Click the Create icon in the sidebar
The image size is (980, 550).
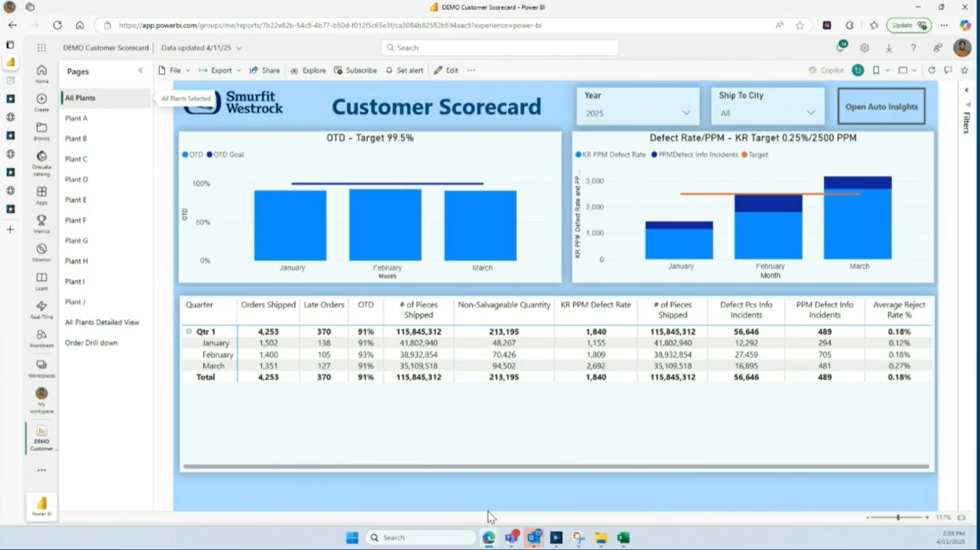(41, 102)
